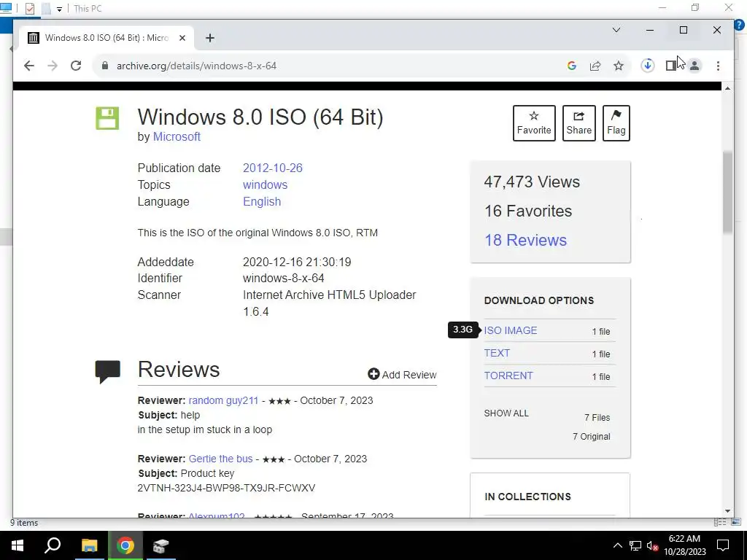Open the tab search chevron

click(616, 30)
